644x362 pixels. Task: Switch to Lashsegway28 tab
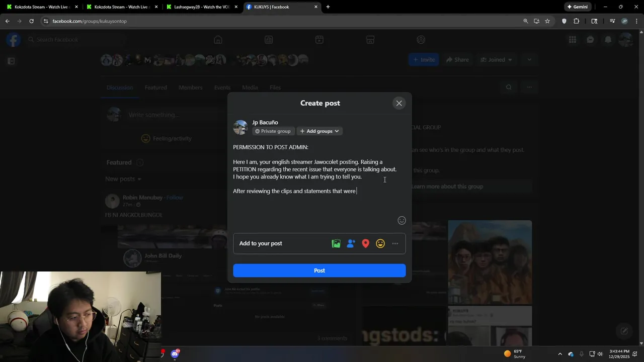202,7
